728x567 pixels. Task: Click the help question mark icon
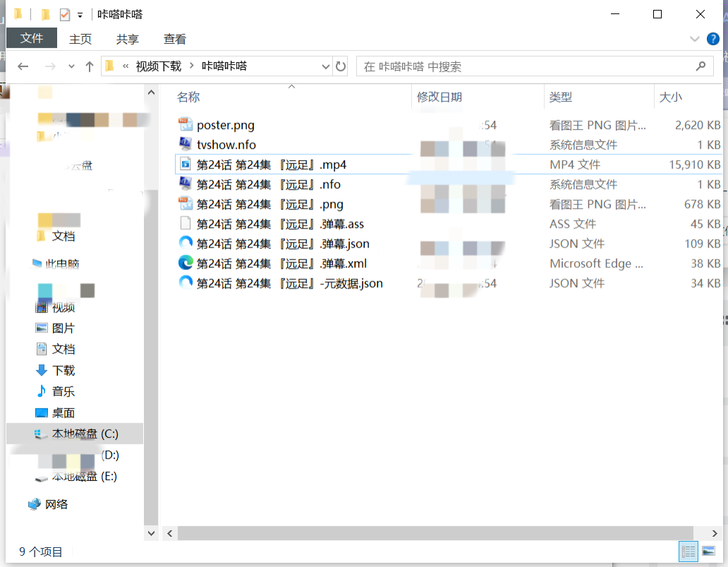pos(712,39)
